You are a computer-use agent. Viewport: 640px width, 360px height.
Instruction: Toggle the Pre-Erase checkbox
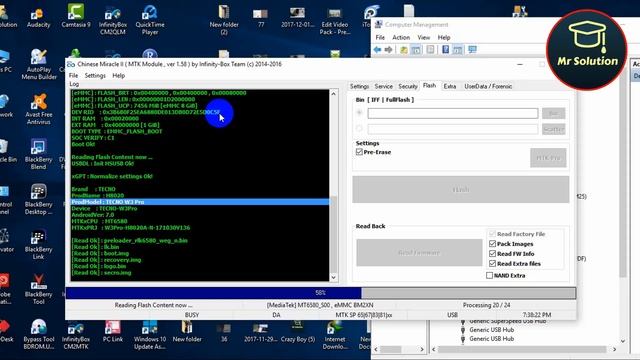click(x=359, y=152)
